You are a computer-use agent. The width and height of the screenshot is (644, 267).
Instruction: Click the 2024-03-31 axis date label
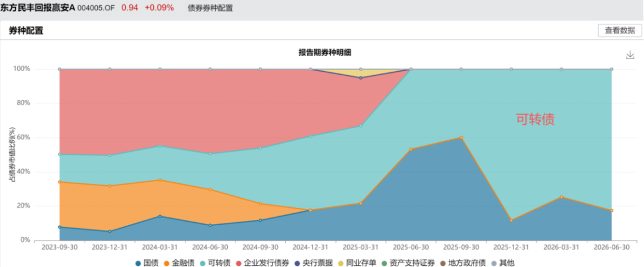[x=160, y=247]
